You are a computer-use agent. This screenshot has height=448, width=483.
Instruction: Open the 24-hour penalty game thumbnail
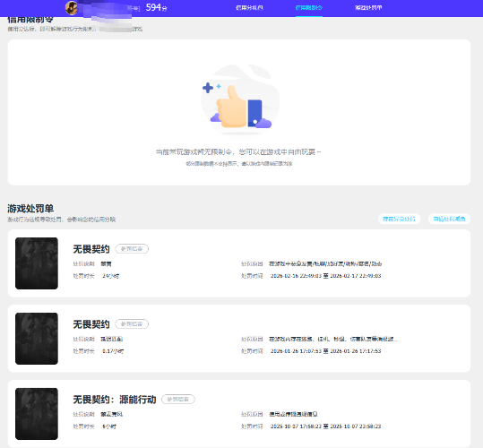[x=37, y=263]
